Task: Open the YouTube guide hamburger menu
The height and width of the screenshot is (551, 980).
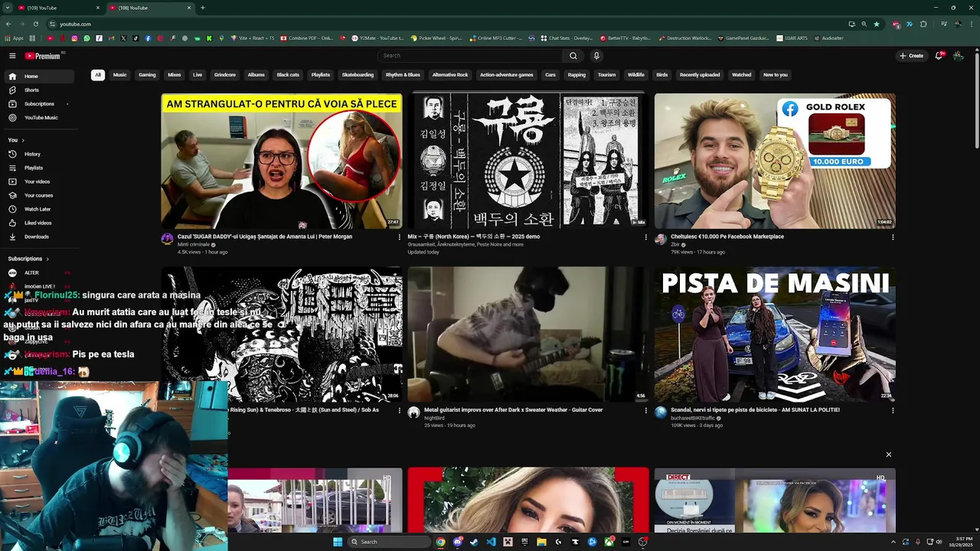Action: 12,56
